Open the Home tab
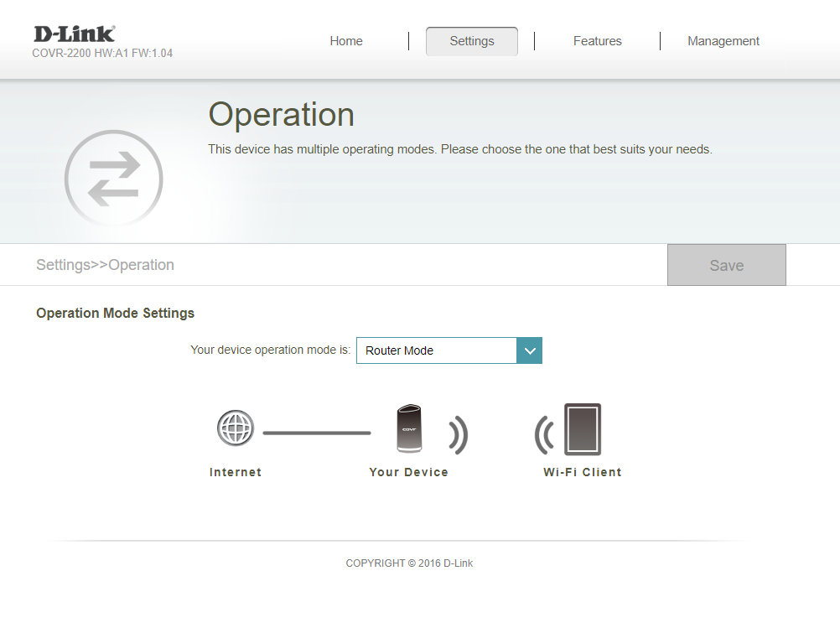Image resolution: width=840 pixels, height=628 pixels. coord(346,41)
